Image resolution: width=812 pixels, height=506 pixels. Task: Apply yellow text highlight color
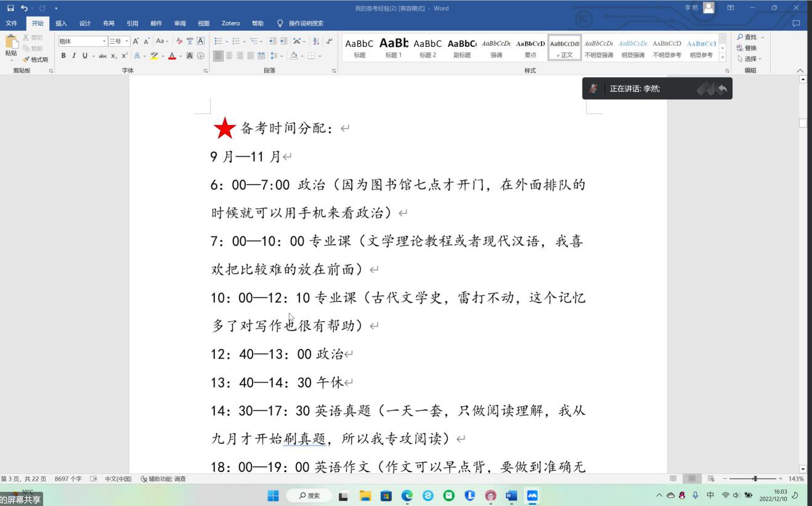tap(153, 56)
